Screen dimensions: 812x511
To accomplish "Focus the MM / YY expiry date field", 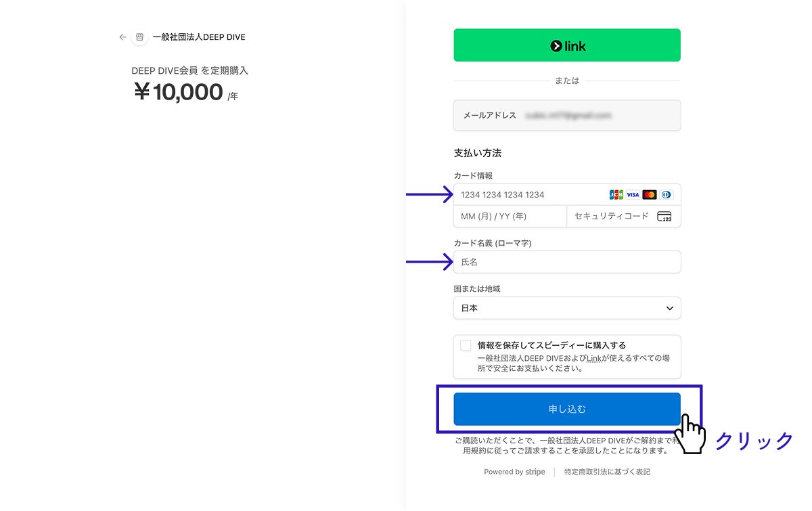I will [x=509, y=217].
